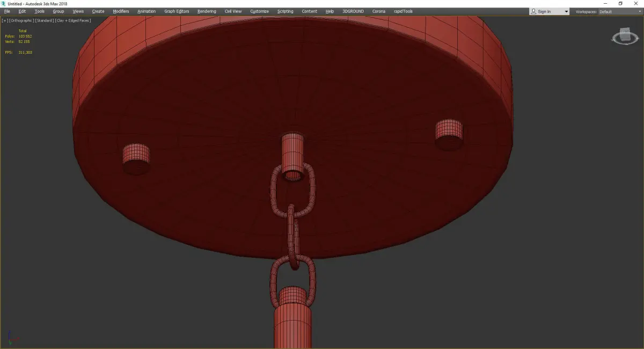Viewport: 644px width, 349px height.
Task: Expand the Sign In dropdown arrow
Action: coord(566,11)
